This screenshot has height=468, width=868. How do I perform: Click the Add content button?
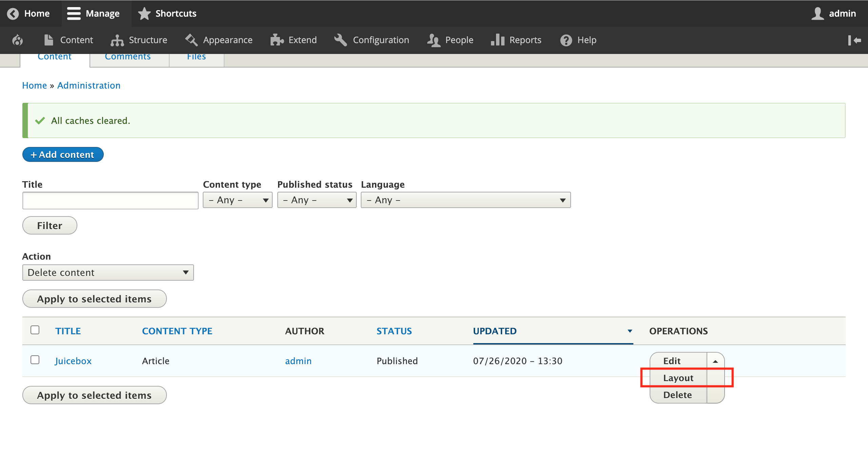click(x=63, y=154)
